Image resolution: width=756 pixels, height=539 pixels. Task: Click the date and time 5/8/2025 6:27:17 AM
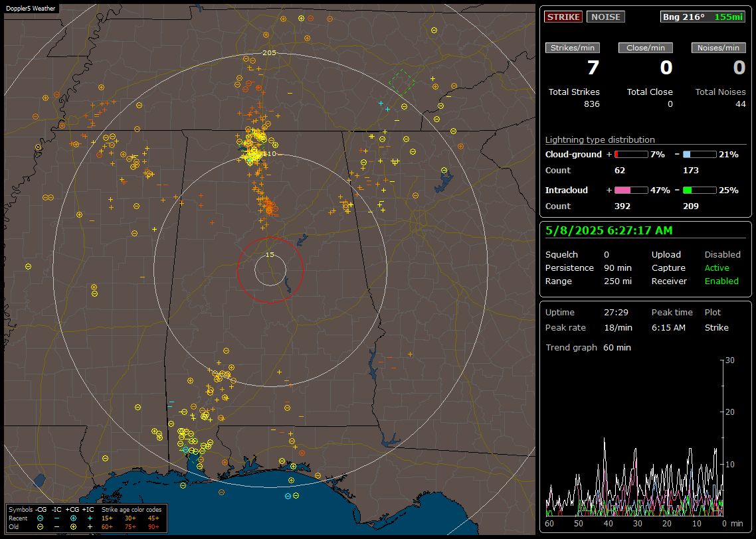pyautogui.click(x=609, y=231)
